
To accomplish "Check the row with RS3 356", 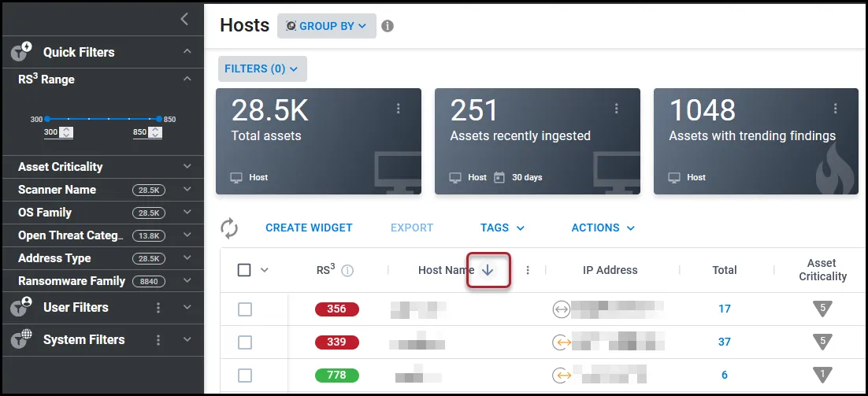I will point(245,309).
